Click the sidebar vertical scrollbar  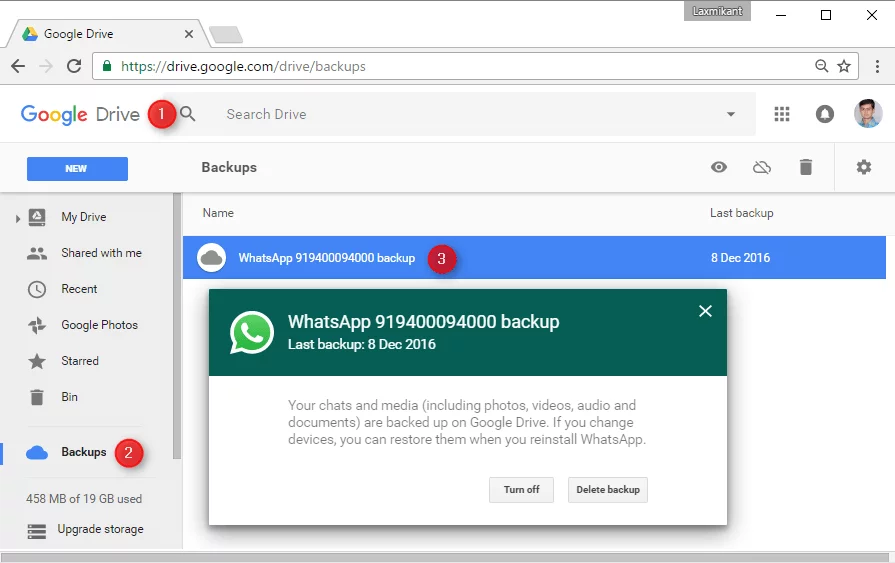(177, 325)
